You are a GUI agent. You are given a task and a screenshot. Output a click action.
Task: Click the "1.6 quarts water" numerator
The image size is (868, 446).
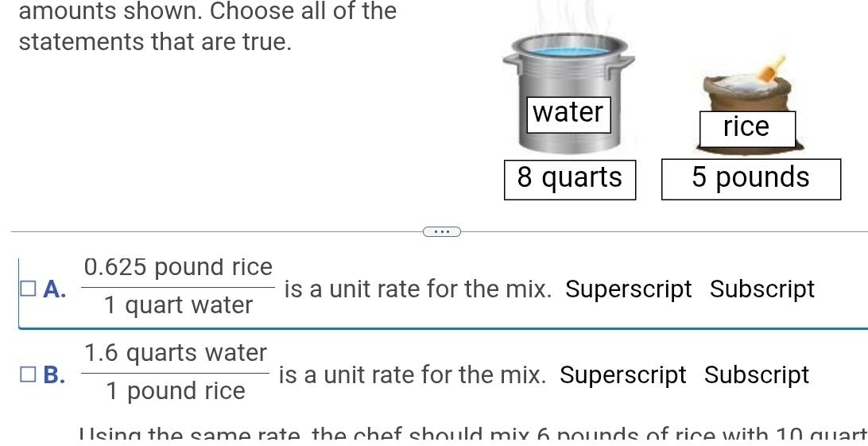click(x=176, y=353)
